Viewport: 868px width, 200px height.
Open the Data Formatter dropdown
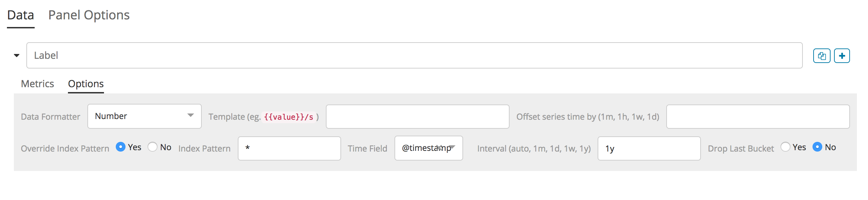[x=190, y=116]
